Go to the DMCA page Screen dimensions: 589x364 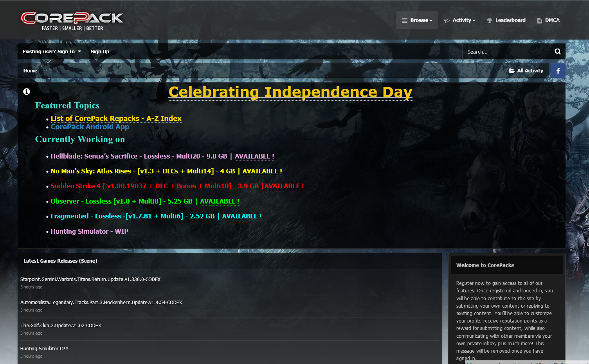tap(548, 20)
